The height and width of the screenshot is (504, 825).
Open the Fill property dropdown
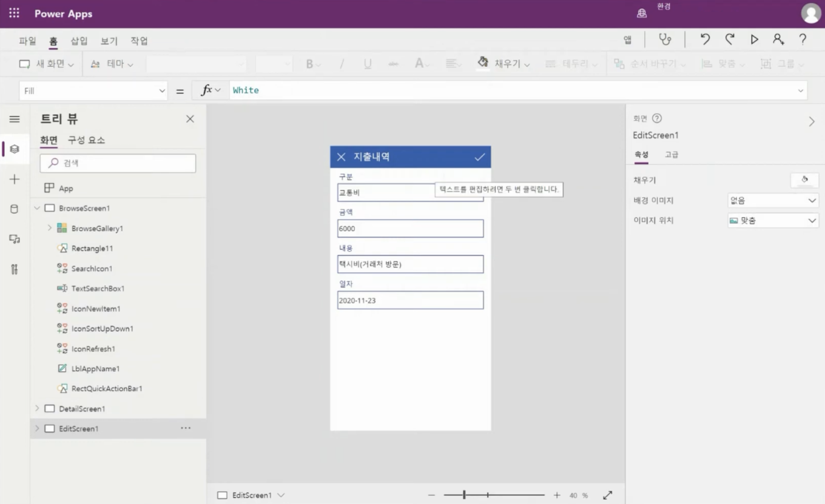162,91
